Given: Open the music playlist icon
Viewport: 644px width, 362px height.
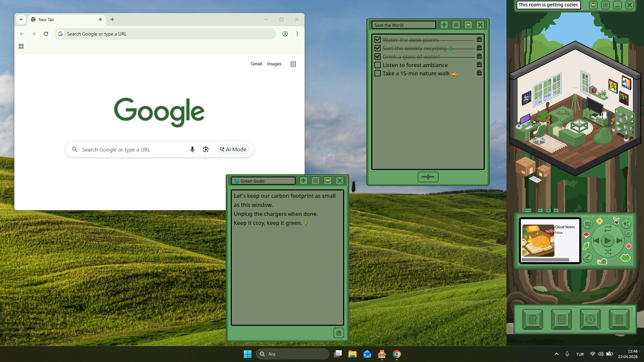Looking at the screenshot, I should (587, 224).
